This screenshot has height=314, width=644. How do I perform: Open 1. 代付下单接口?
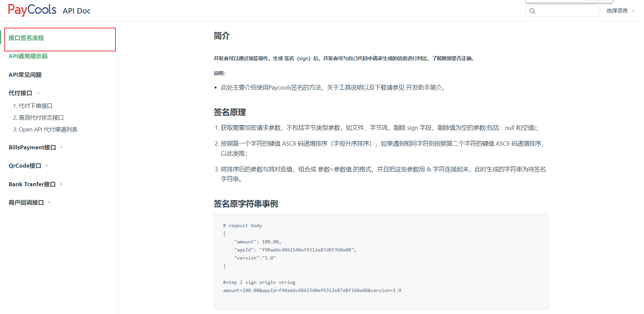coord(33,106)
